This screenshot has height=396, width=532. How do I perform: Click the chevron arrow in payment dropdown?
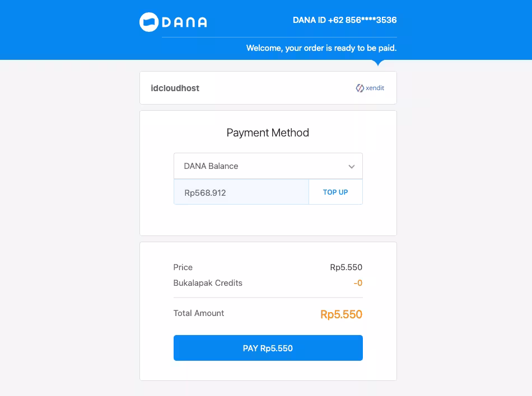(352, 166)
